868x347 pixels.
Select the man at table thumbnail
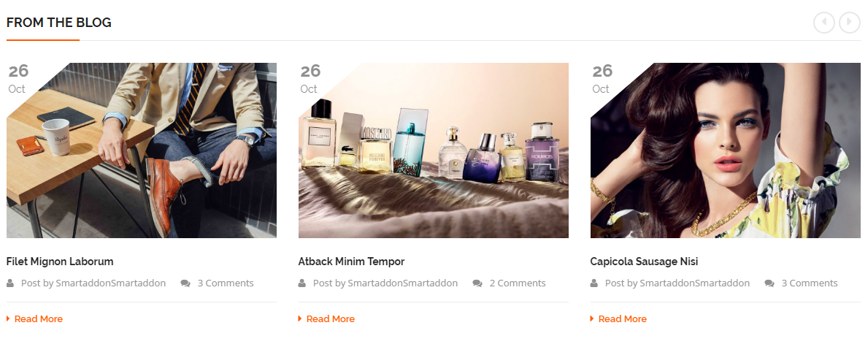pyautogui.click(x=142, y=150)
